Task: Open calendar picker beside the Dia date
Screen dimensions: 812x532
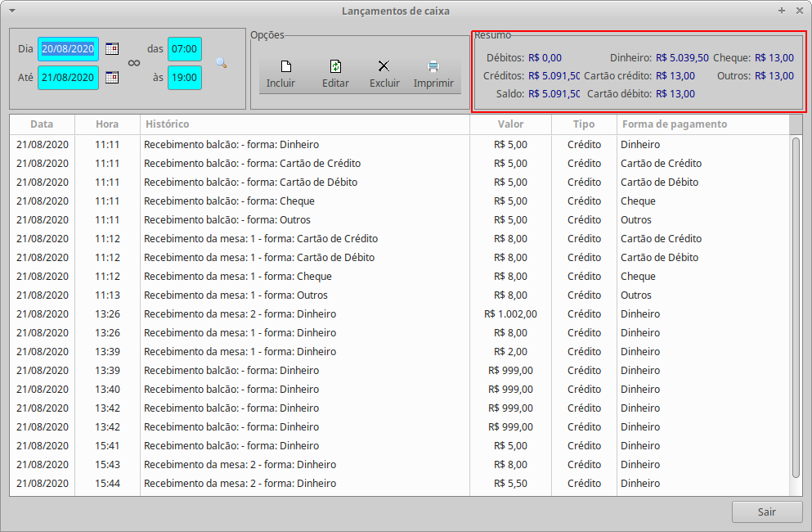Action: coord(112,49)
